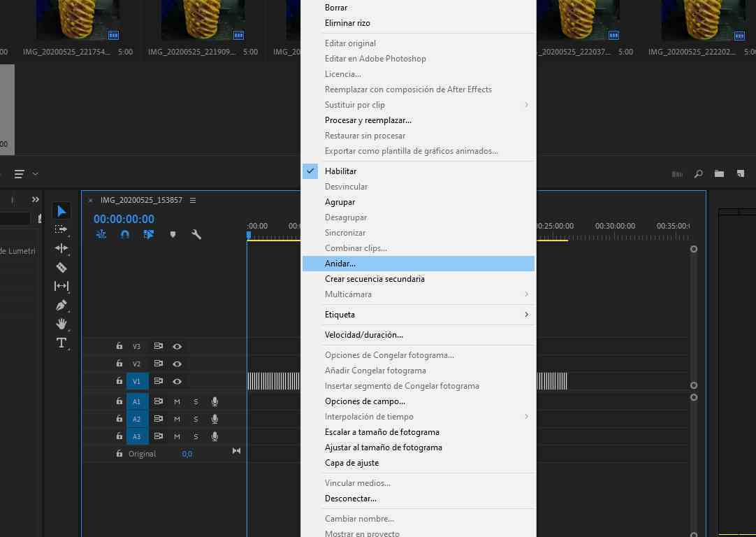Choose Borrar in context menu
The image size is (756, 537).
tap(419, 8)
